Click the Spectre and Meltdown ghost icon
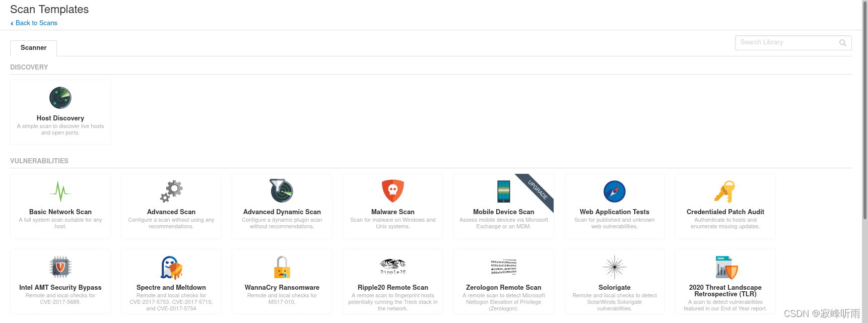Viewport: 868px width, 323px height. pos(171,267)
